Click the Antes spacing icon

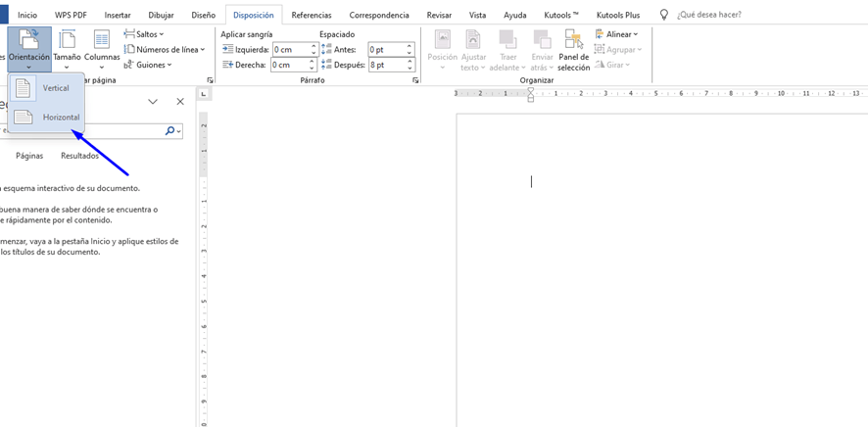pos(326,49)
